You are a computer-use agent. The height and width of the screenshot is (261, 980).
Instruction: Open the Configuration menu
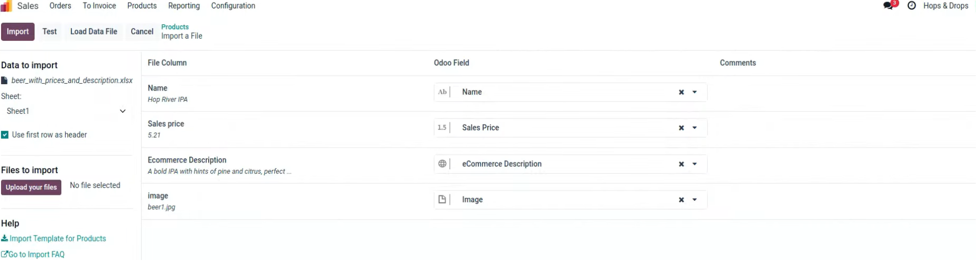pos(233,6)
